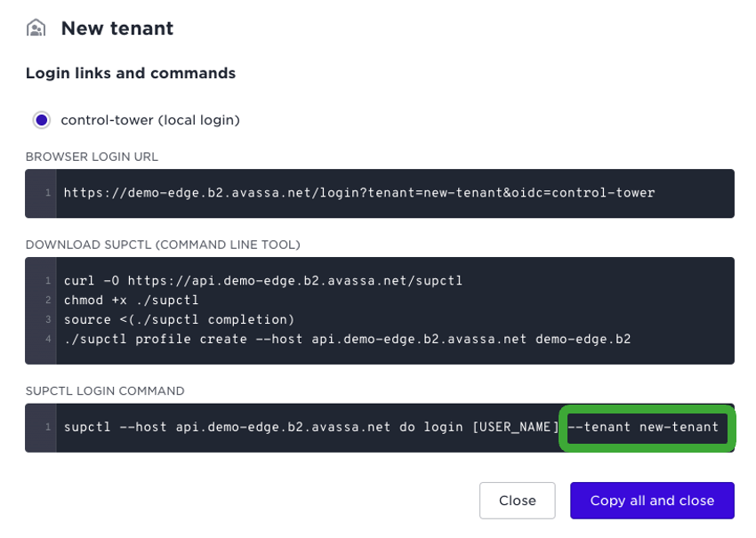Click the Close button
756x538 pixels.
click(x=517, y=501)
